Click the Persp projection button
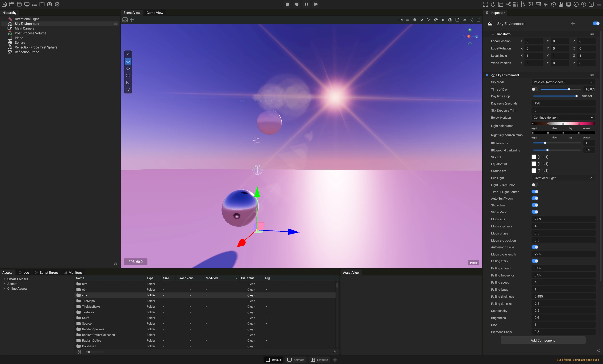The height and width of the screenshot is (364, 603). pos(473,263)
